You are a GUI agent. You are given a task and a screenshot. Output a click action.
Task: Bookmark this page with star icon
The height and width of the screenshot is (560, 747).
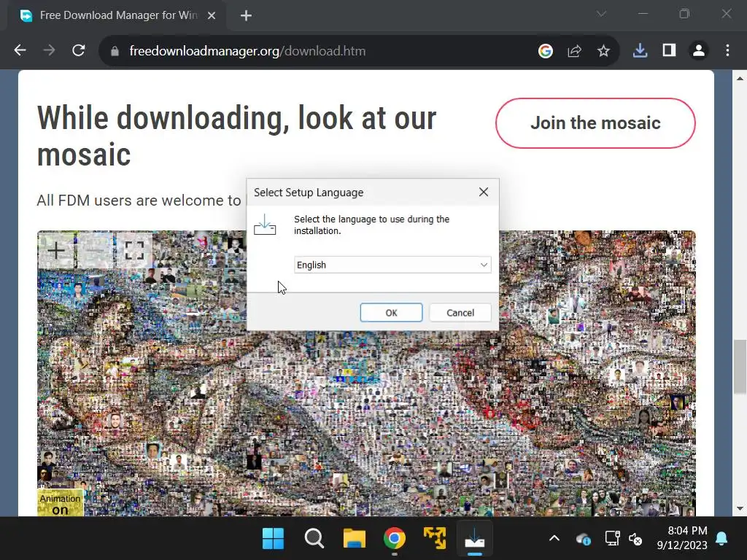pos(603,50)
